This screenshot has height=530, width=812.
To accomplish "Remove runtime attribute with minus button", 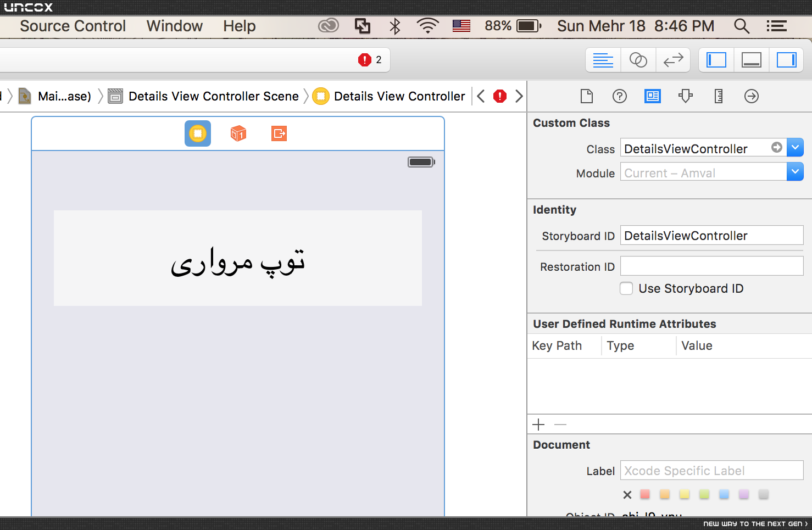I will (x=560, y=425).
